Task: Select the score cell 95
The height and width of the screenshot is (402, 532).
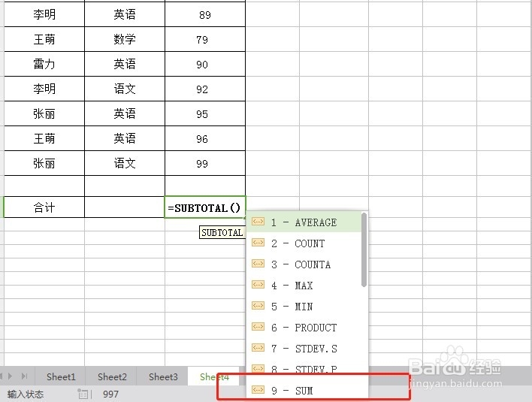Action: tap(205, 113)
